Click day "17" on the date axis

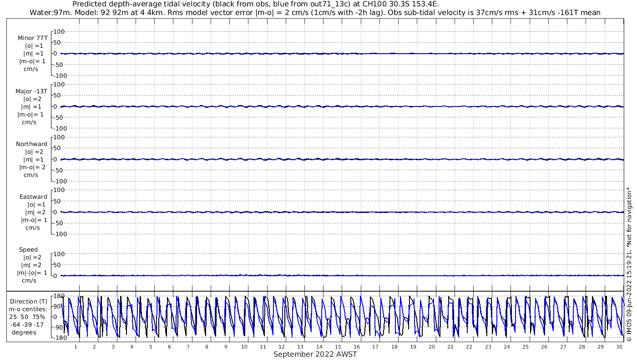375,347
